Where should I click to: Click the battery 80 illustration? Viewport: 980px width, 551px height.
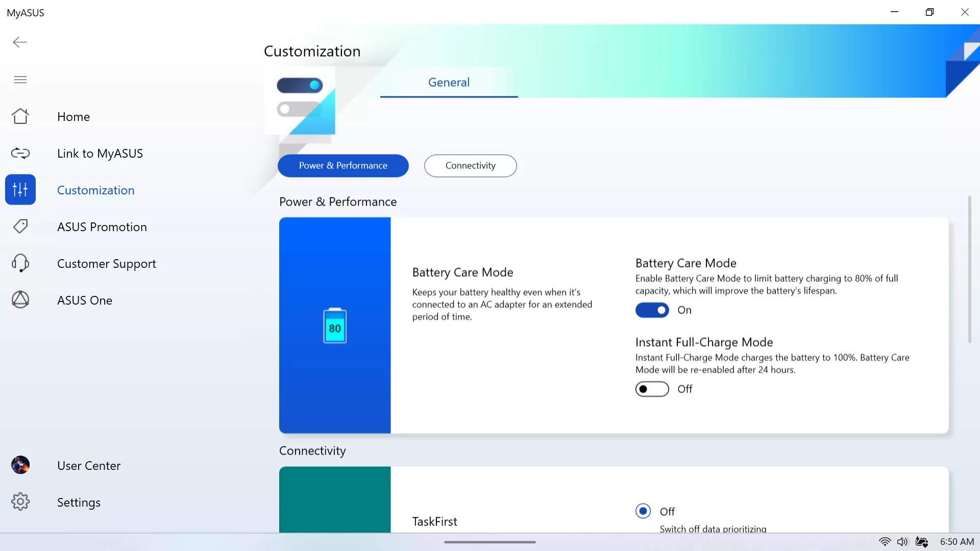click(335, 325)
